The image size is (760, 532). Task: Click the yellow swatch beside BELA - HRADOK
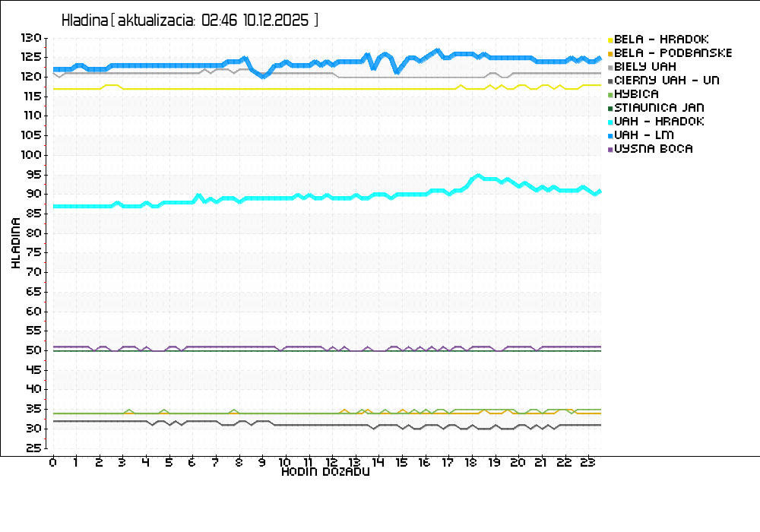610,40
